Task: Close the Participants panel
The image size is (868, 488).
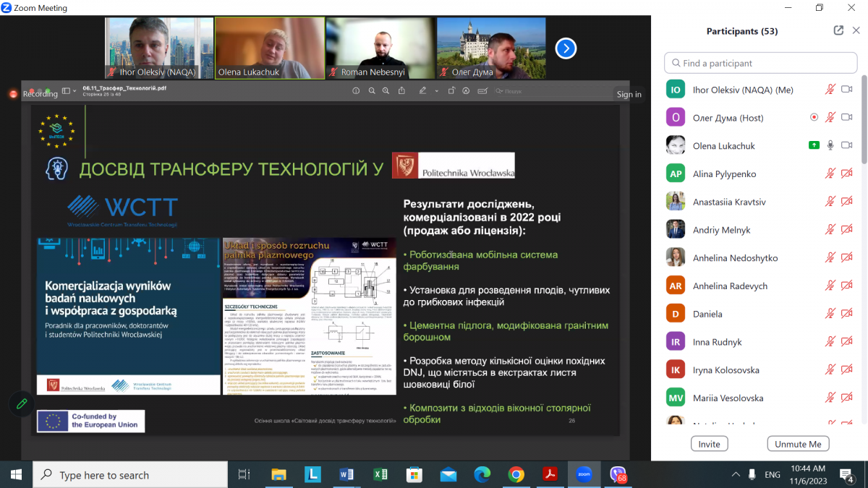Action: point(856,30)
